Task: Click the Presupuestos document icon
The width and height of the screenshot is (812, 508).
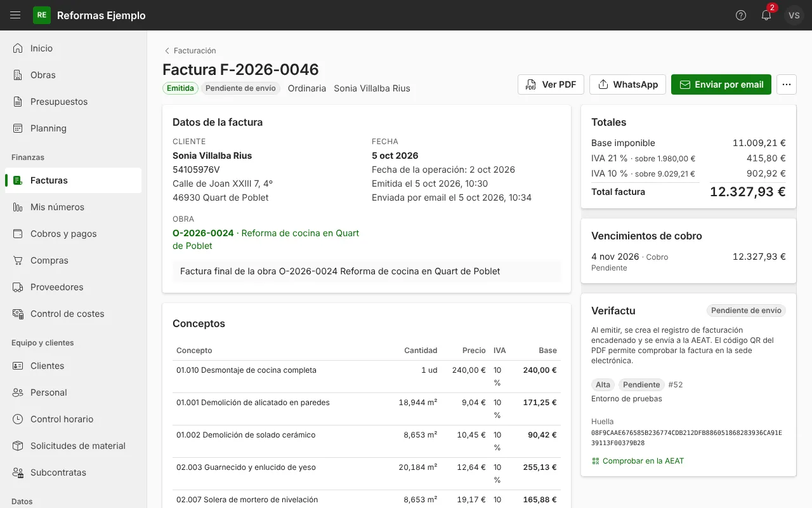Action: click(18, 102)
